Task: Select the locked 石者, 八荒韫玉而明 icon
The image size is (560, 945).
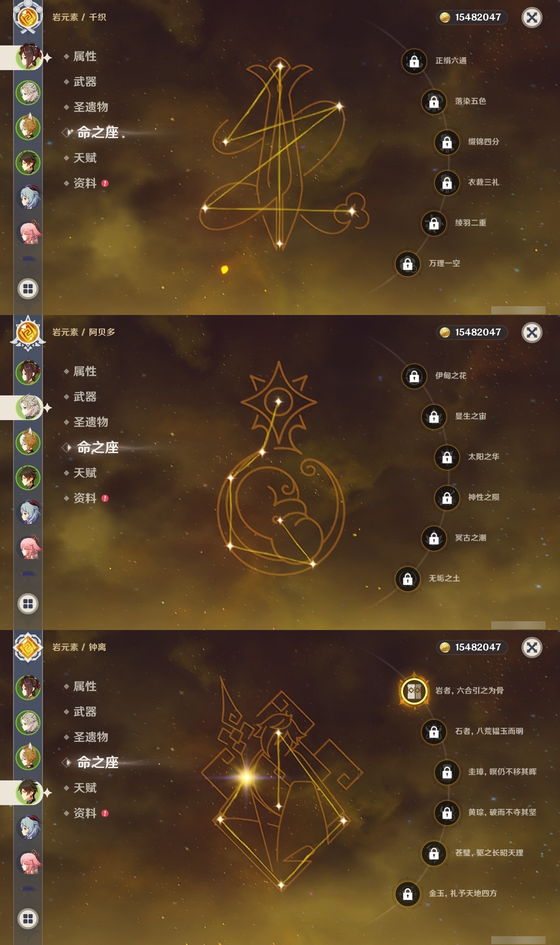Action: point(434,731)
